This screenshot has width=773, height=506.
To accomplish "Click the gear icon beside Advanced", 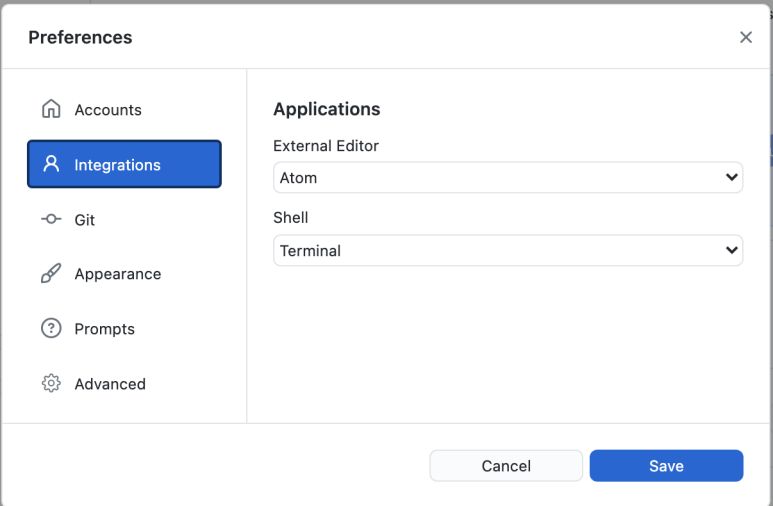I will click(51, 383).
